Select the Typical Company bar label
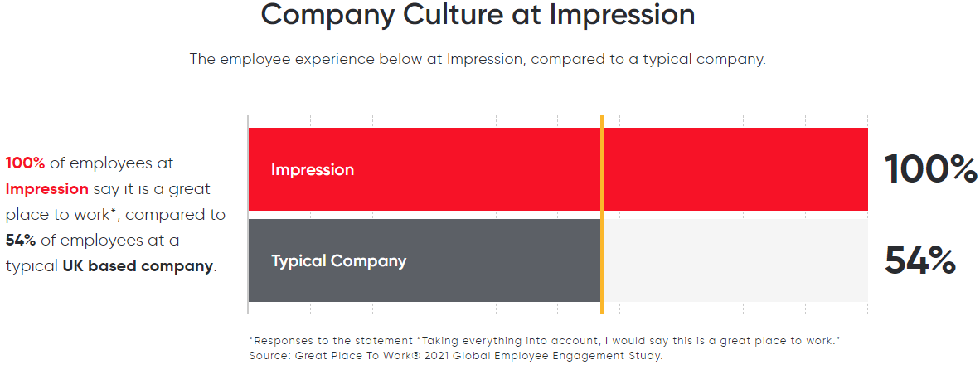This screenshot has width=980, height=365. pos(339,260)
